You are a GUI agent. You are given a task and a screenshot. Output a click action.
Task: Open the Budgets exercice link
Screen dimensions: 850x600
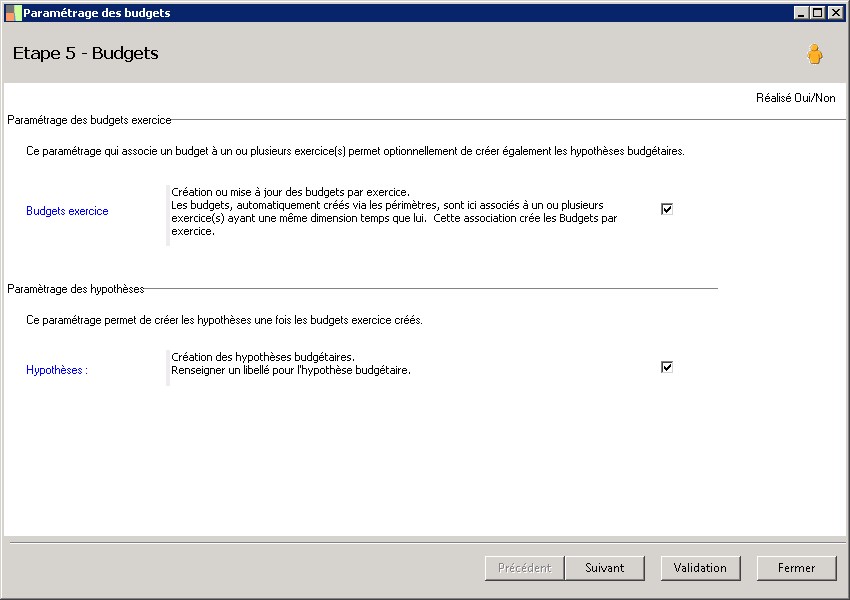pyautogui.click(x=67, y=211)
